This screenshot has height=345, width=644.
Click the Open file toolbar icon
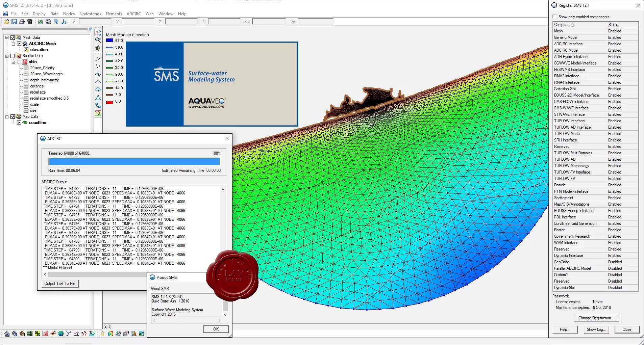pyautogui.click(x=6, y=22)
